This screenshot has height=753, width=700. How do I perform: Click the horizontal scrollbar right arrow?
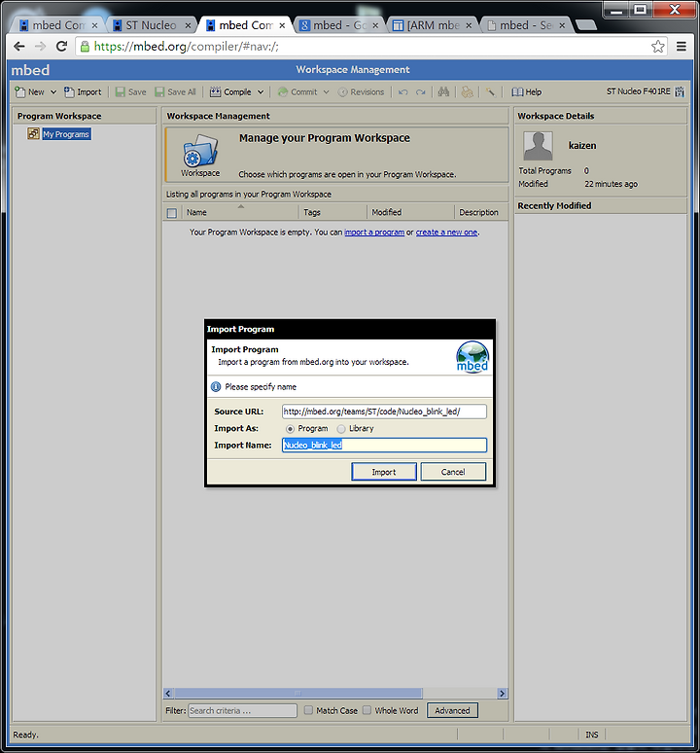[x=502, y=694]
